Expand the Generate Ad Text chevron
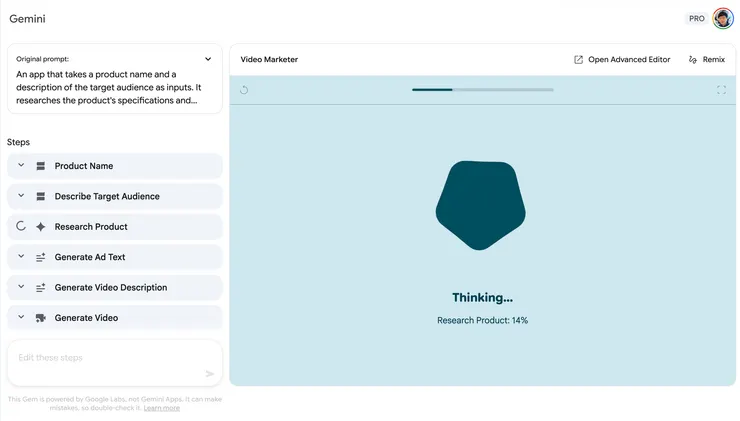 pyautogui.click(x=21, y=257)
